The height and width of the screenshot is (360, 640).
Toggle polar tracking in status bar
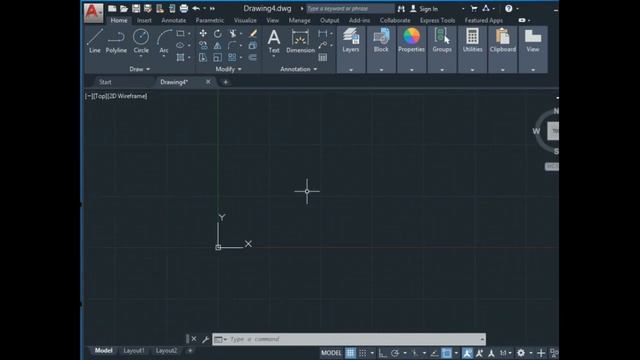[x=395, y=353]
